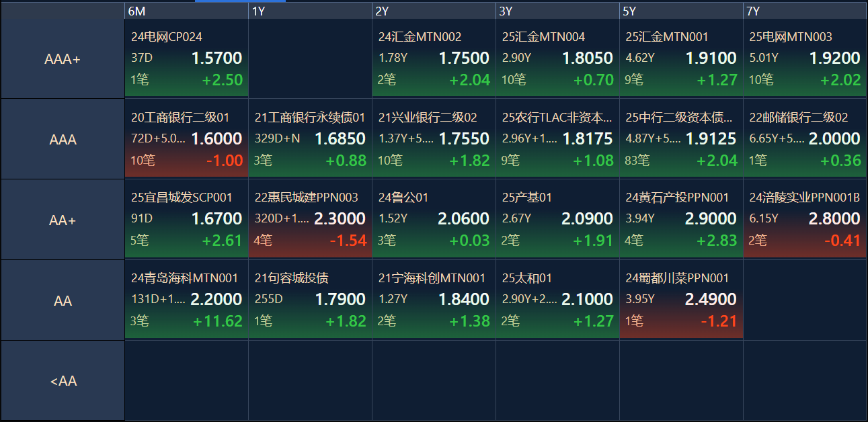Click the 6M tenor column header
The image size is (868, 422).
[x=186, y=11]
